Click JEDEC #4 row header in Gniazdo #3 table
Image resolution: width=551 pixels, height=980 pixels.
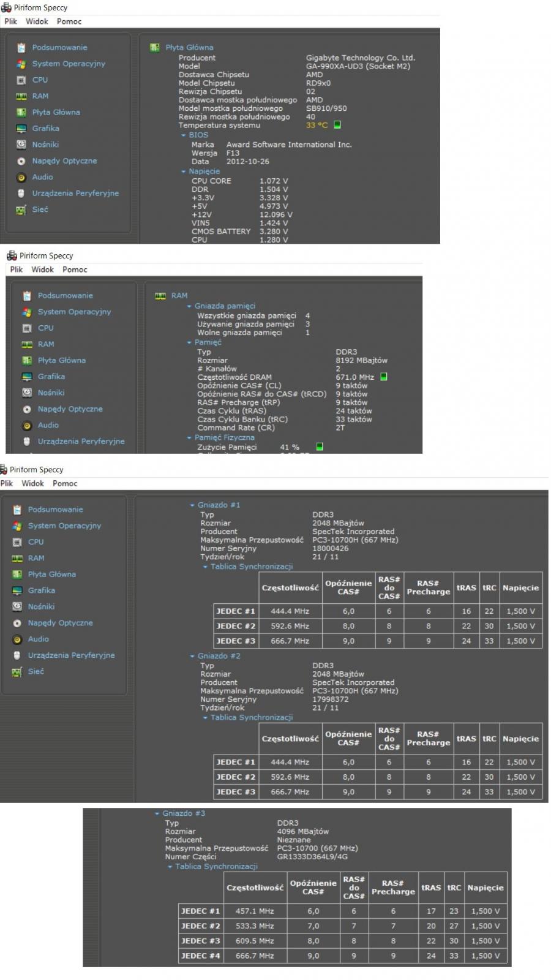201,956
